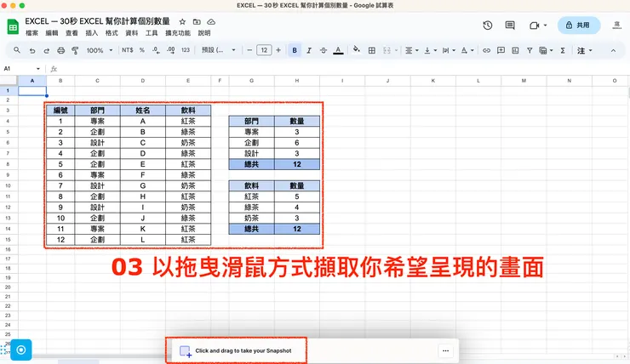Redo the last action
Screen dimensions: 630x364
(x=47, y=50)
